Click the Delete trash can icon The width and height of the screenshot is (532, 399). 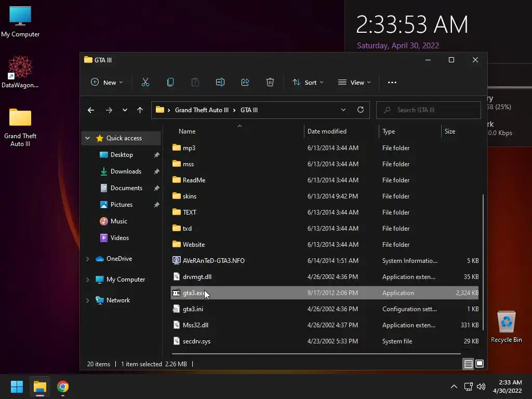click(270, 82)
